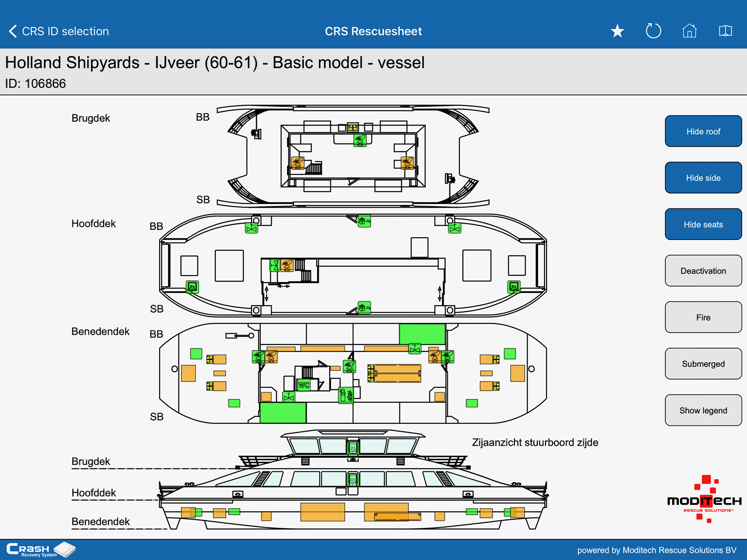Toggle Hide side layer
Screen dimensions: 747x560
[x=703, y=178]
